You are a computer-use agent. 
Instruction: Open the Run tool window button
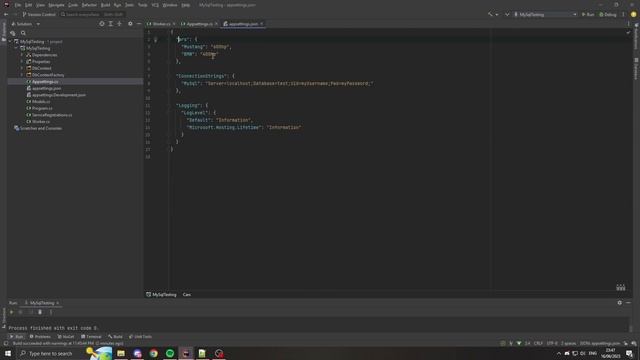16,337
